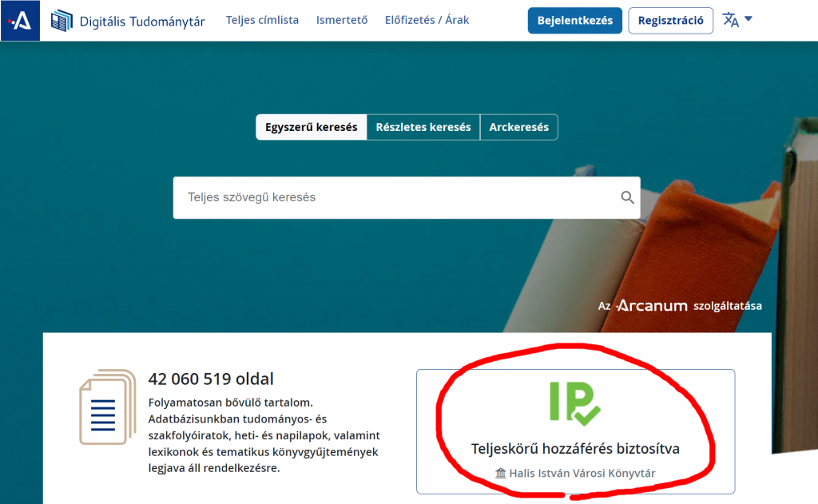Screen dimensions: 818x504
Task: Click the Digitális Tudománytár book logo
Action: tap(62, 21)
